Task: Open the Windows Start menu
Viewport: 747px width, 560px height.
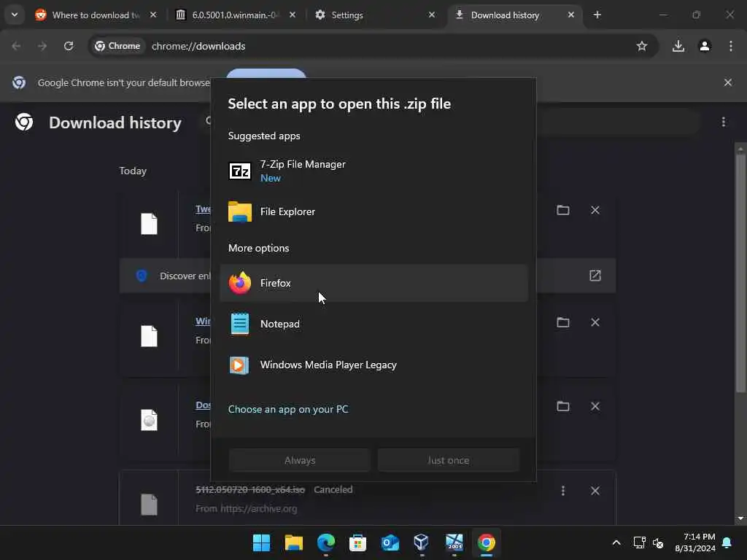Action: [261, 542]
